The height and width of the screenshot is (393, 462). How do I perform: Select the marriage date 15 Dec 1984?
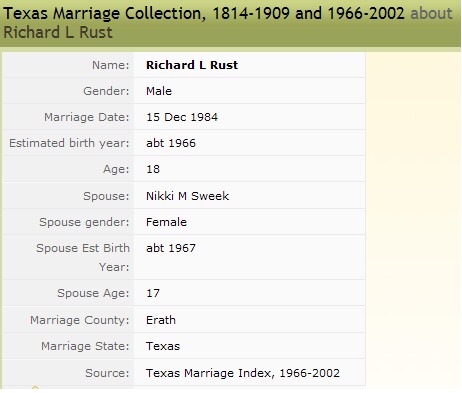click(182, 117)
